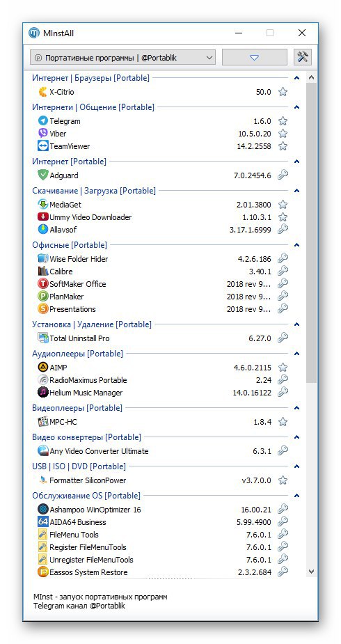The width and height of the screenshot is (341, 644).
Task: Click the Ashampoo WinOptimizer 16 icon
Action: pyautogui.click(x=42, y=510)
